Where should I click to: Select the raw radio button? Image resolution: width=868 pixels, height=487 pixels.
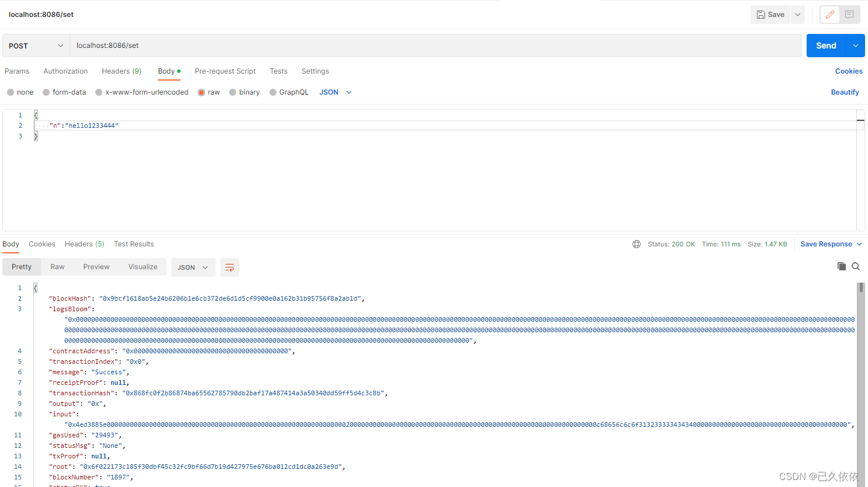201,92
